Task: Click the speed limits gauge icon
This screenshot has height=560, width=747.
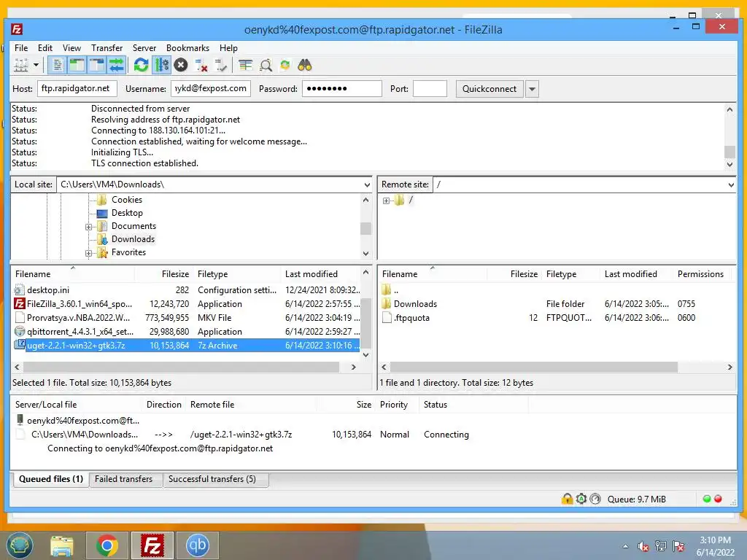Action: (x=595, y=499)
